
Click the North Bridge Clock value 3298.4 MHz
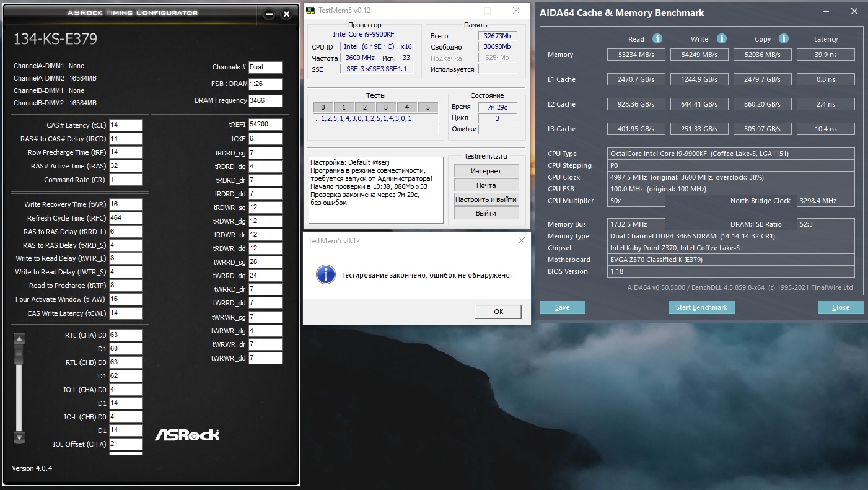[826, 201]
